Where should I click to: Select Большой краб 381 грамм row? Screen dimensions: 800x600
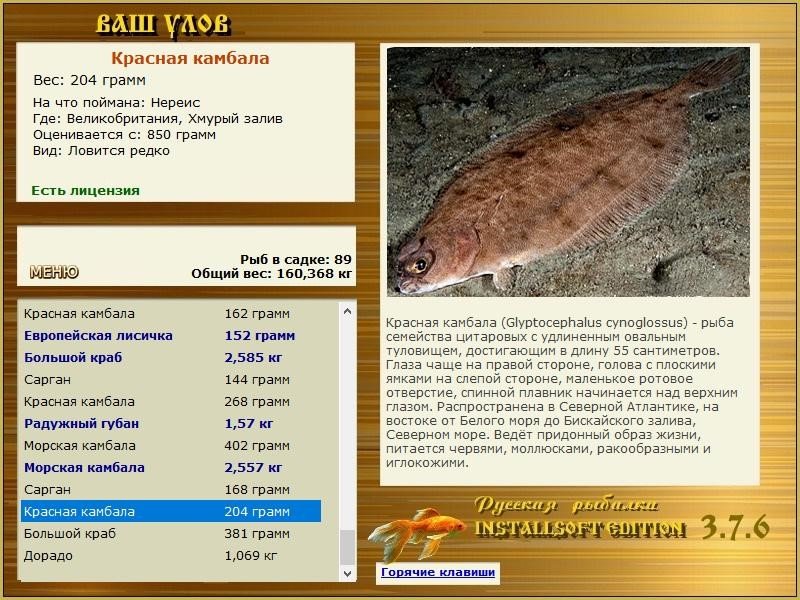(171, 533)
